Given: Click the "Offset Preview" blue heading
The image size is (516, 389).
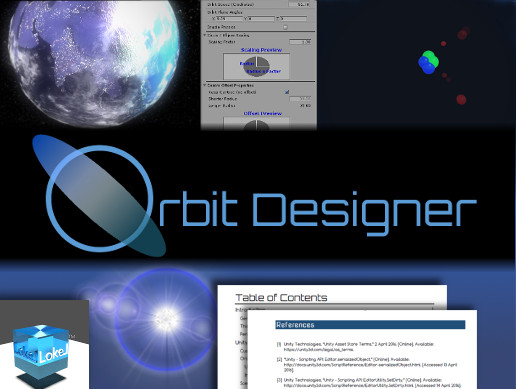Looking at the screenshot, I should point(263,113).
